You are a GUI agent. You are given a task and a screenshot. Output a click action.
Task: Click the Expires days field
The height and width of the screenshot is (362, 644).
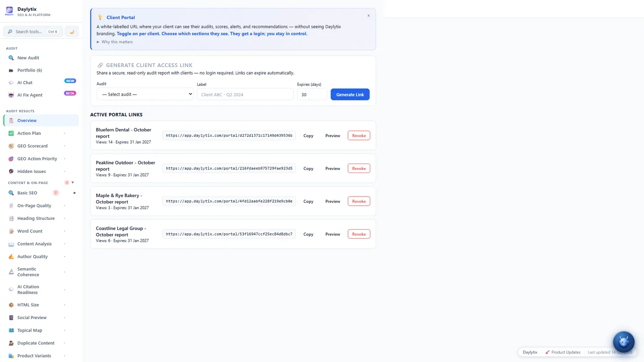click(x=312, y=94)
